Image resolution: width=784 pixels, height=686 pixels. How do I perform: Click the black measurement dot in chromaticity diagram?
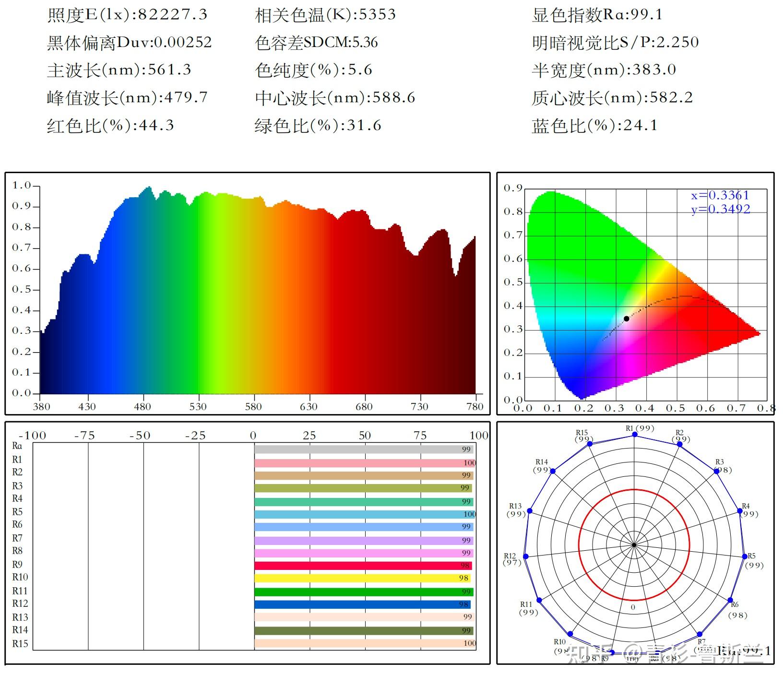coord(626,319)
